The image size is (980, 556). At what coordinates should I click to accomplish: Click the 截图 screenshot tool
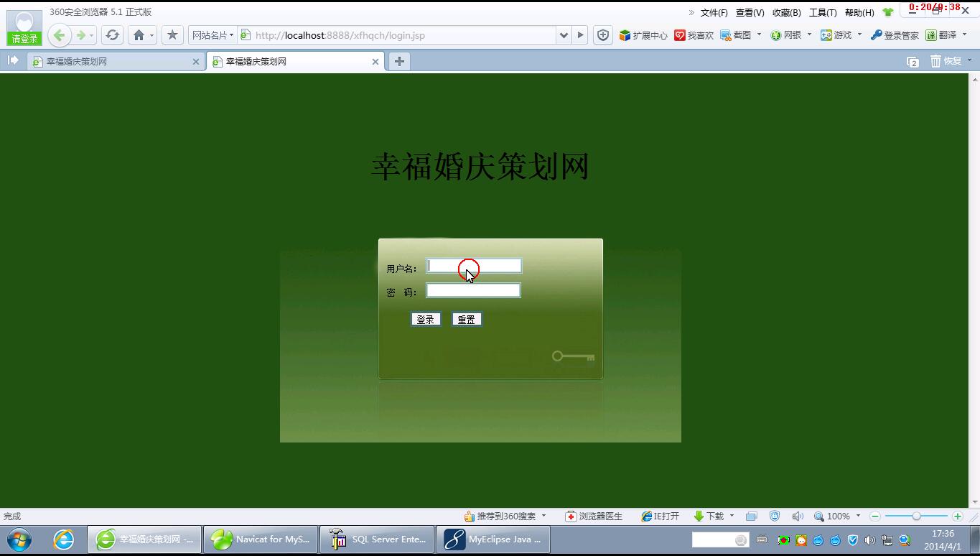coord(736,35)
